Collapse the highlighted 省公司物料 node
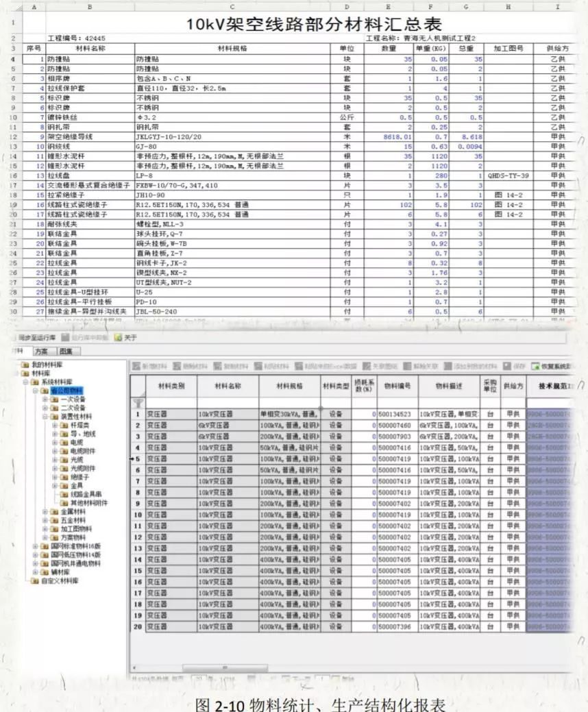Viewport: 588px width, 712px height. [35, 391]
